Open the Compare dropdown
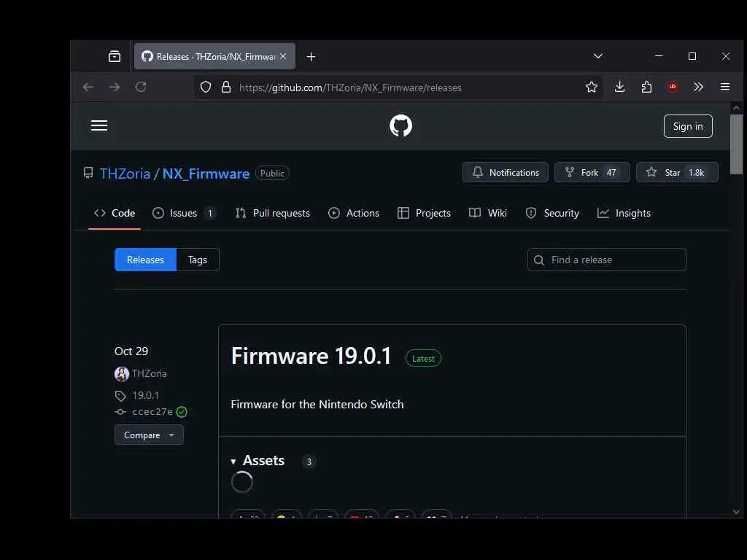The width and height of the screenshot is (747, 560). 149,435
